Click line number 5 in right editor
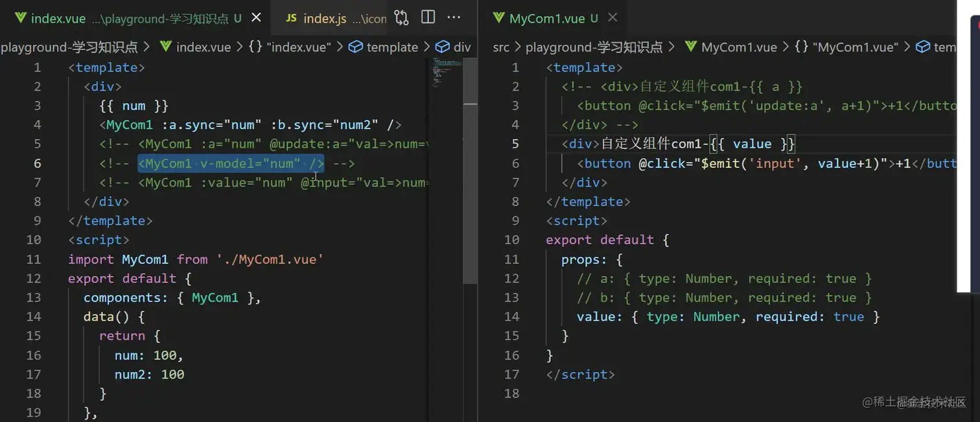This screenshot has height=422, width=980. (x=515, y=144)
